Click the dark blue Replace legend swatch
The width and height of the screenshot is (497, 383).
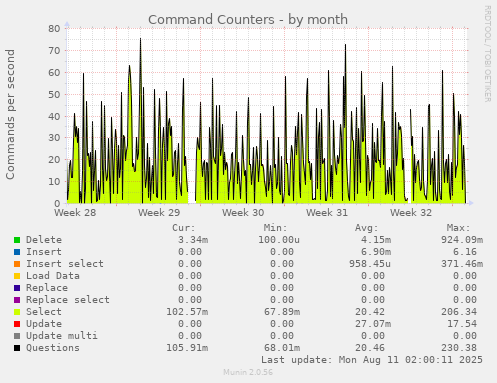(17, 288)
